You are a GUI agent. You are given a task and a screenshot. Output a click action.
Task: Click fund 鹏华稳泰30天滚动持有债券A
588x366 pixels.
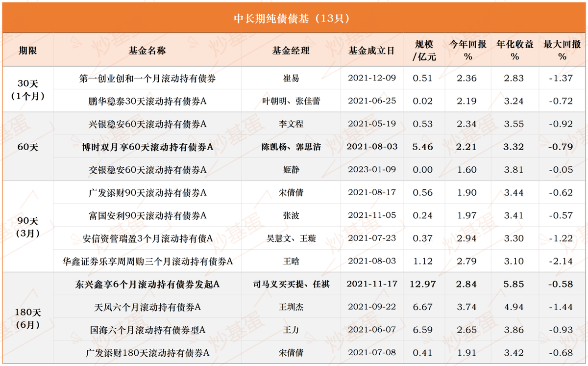(x=147, y=101)
